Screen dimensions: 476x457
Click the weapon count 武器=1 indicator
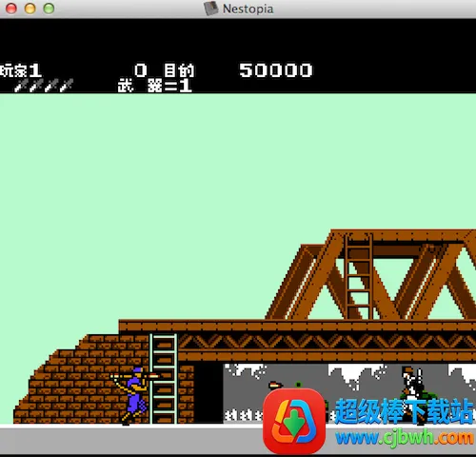(x=155, y=86)
